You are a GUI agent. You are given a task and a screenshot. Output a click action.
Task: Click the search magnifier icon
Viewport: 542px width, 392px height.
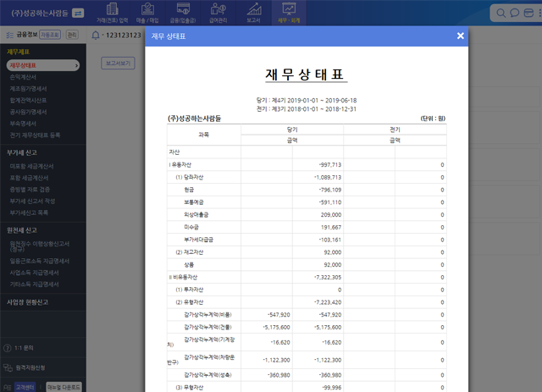[x=501, y=14]
